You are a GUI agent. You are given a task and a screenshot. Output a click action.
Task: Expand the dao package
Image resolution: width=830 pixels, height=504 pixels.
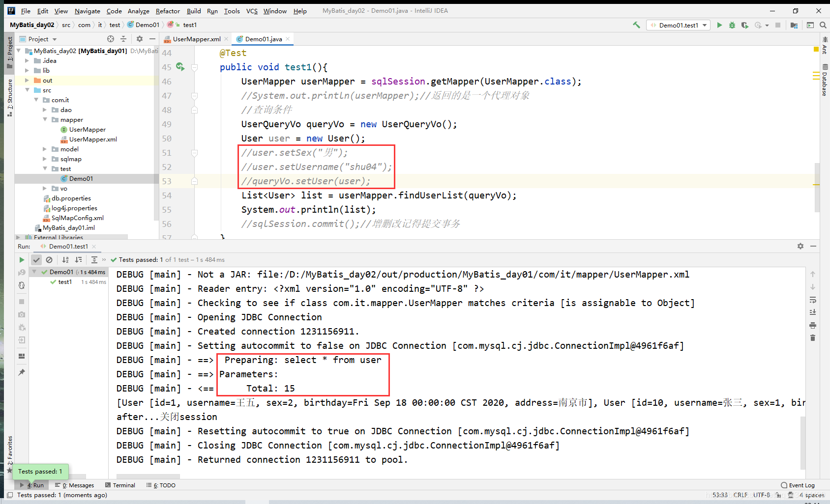[45, 110]
